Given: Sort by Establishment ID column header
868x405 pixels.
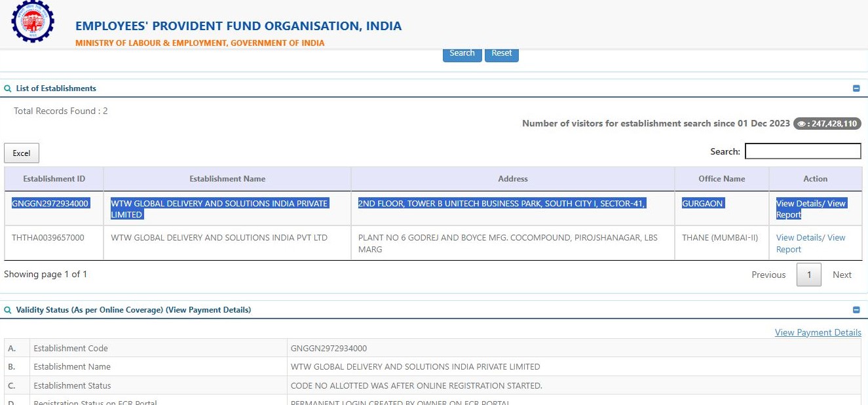Looking at the screenshot, I should coord(54,179).
